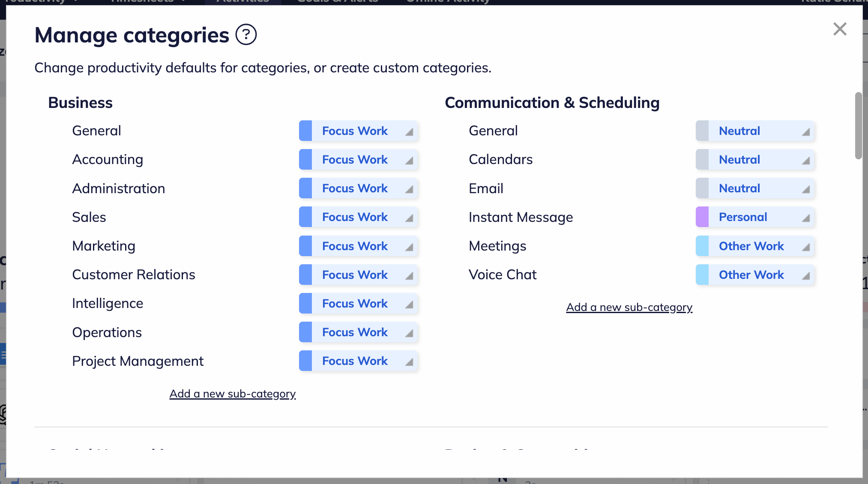Close the Manage categories dialog

point(840,29)
